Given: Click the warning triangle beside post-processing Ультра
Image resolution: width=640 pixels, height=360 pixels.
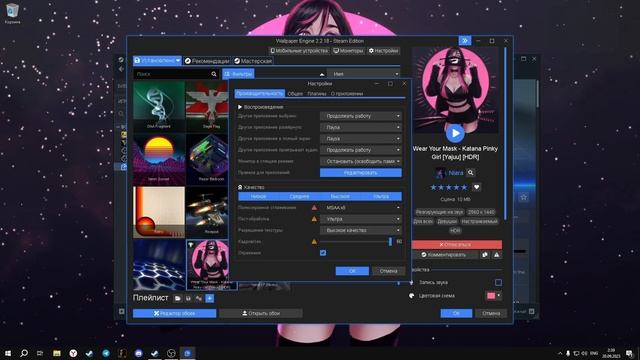Looking at the screenshot, I should [314, 219].
